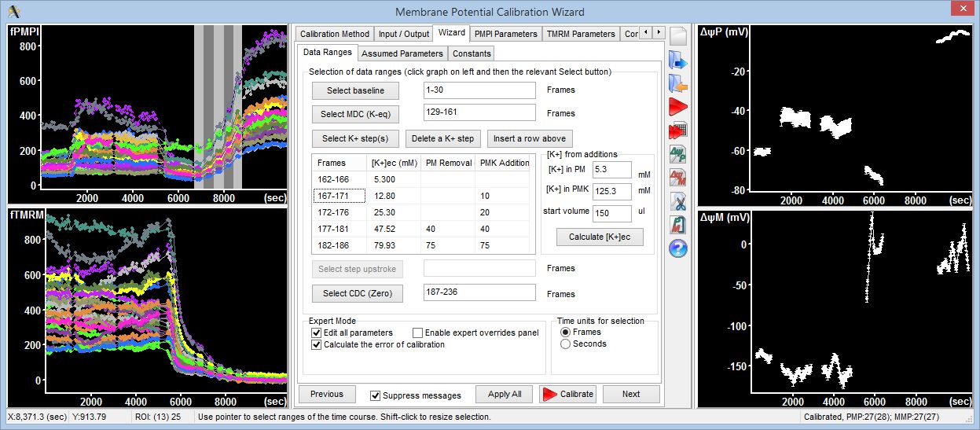Click Calculate [K+]ec button
Viewport: 980px width, 430px height.
point(600,237)
